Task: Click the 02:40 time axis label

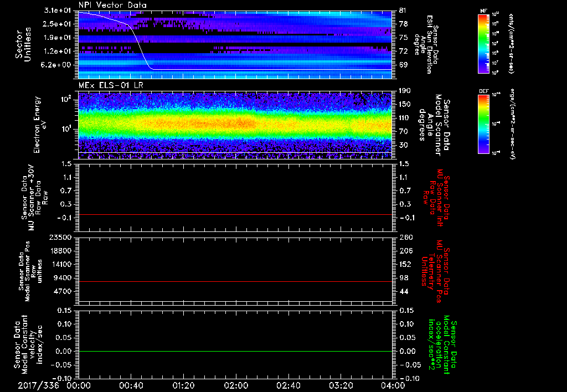Action: point(288,385)
